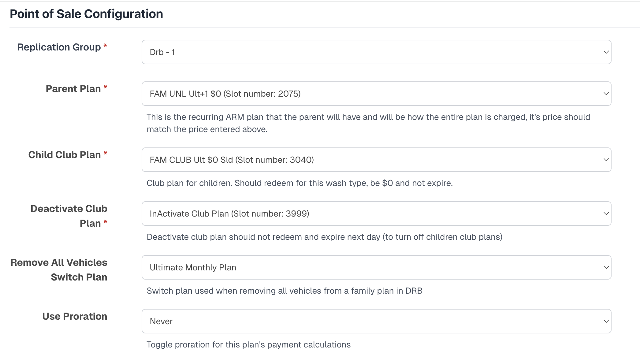Click the chevron on the Replication Group field

[606, 52]
